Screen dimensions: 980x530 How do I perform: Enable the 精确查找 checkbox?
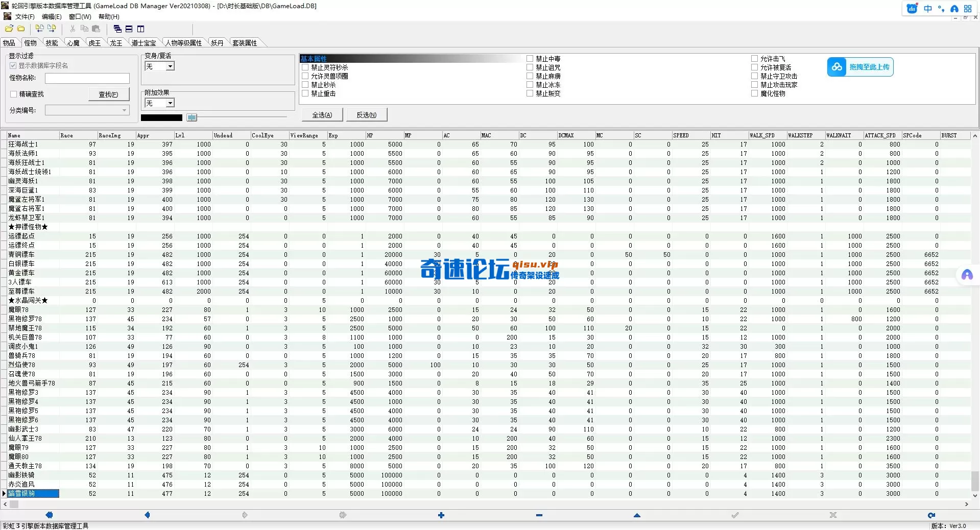(14, 94)
